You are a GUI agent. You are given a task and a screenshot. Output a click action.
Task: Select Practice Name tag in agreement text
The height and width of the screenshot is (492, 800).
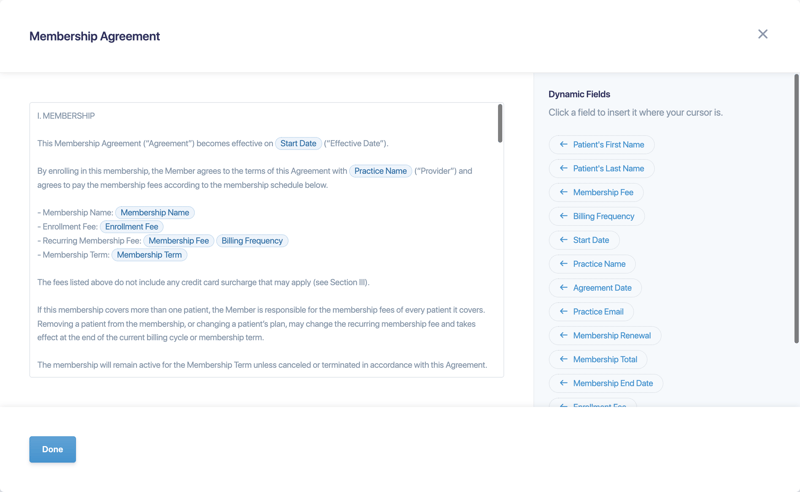click(381, 171)
